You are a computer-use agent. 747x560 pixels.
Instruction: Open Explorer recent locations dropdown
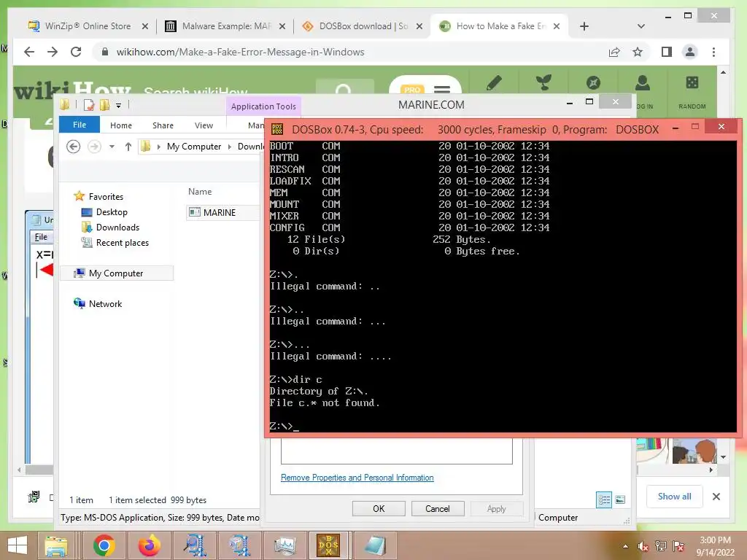click(112, 147)
